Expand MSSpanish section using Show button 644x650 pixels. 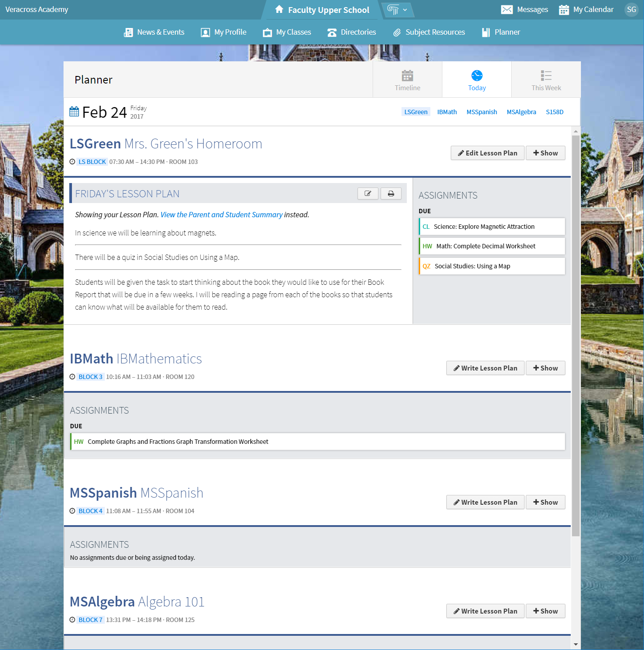tap(545, 502)
